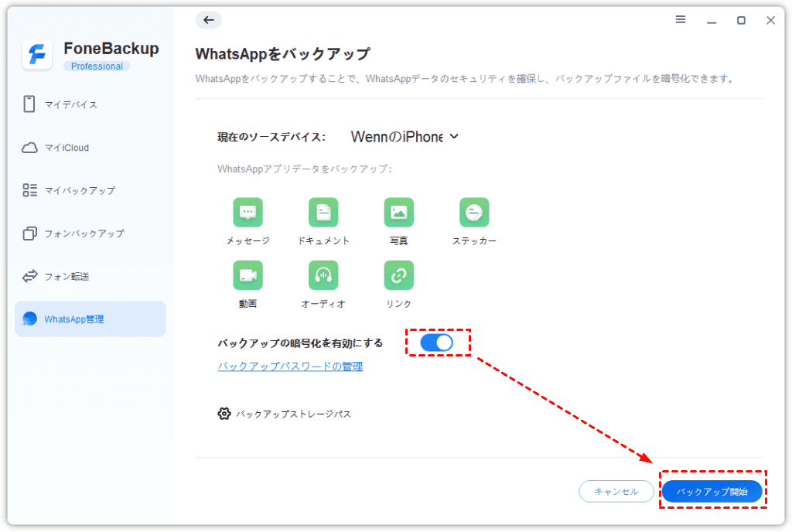Select the ステッカー (Stickers) icon
Image resolution: width=792 pixels, height=532 pixels.
click(x=474, y=213)
